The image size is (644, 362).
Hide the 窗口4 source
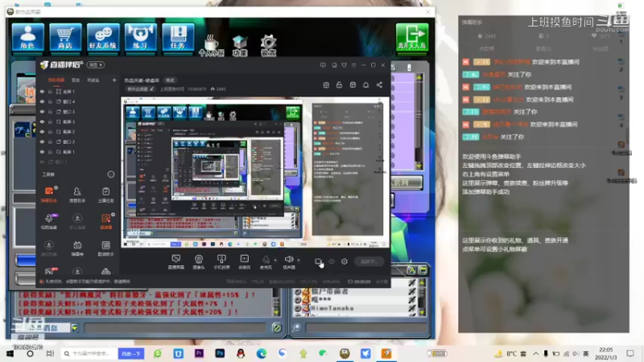[42, 101]
